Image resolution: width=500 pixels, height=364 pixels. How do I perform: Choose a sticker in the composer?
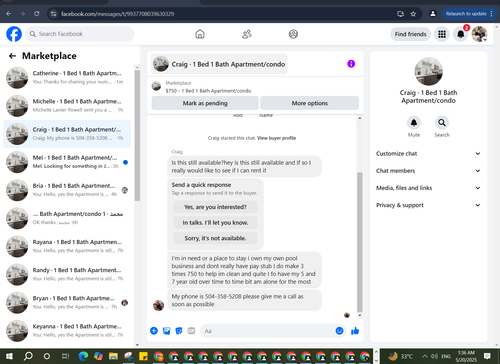[x=179, y=331]
